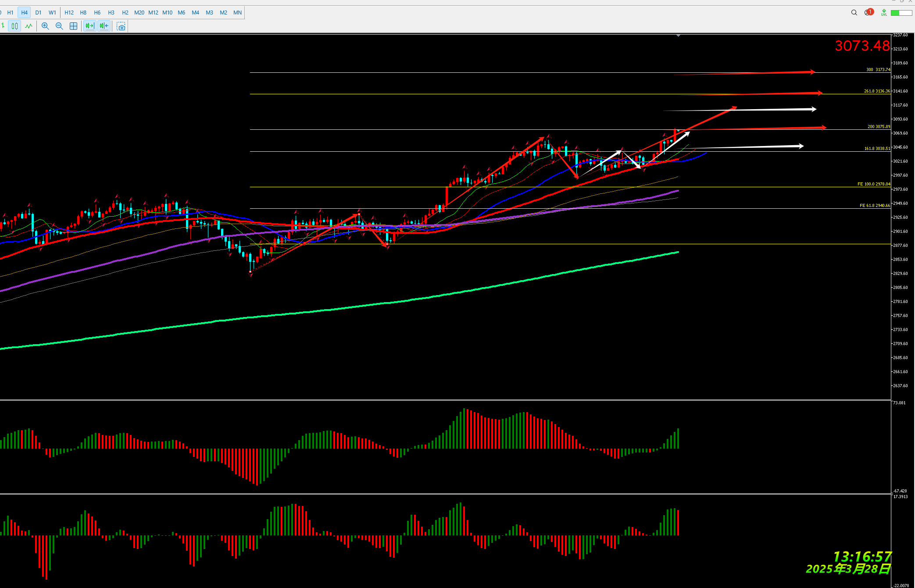The width and height of the screenshot is (915, 588).
Task: Select the 261.8 Fibonacci level line label
Action: point(877,91)
